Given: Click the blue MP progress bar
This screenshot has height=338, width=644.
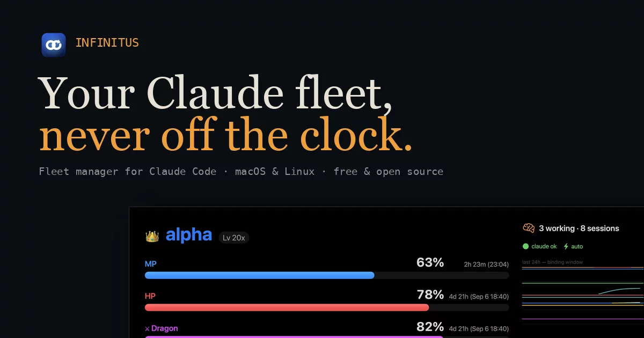Looking at the screenshot, I should pyautogui.click(x=327, y=275).
